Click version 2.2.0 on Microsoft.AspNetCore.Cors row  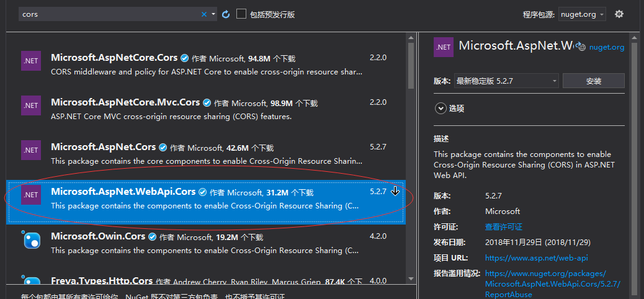378,58
